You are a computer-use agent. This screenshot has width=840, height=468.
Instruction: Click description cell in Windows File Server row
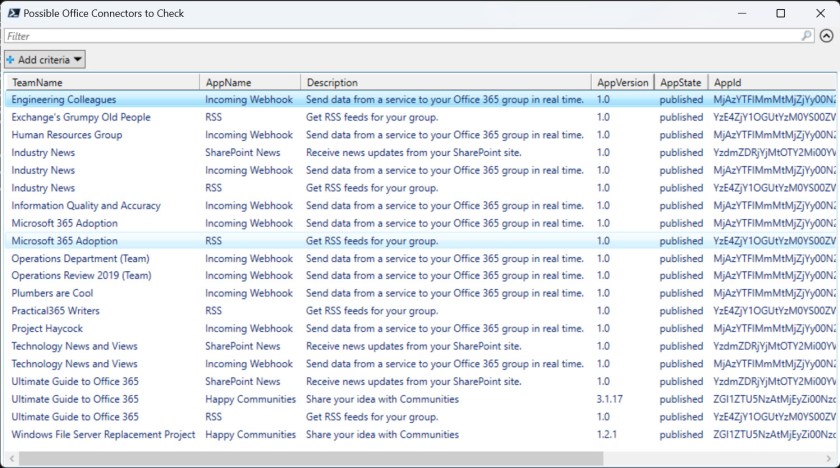click(382, 435)
